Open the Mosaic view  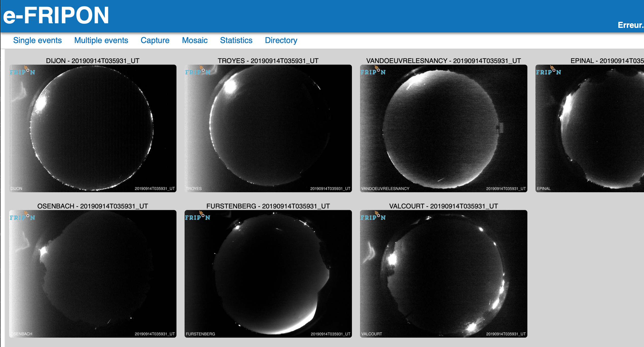(194, 40)
